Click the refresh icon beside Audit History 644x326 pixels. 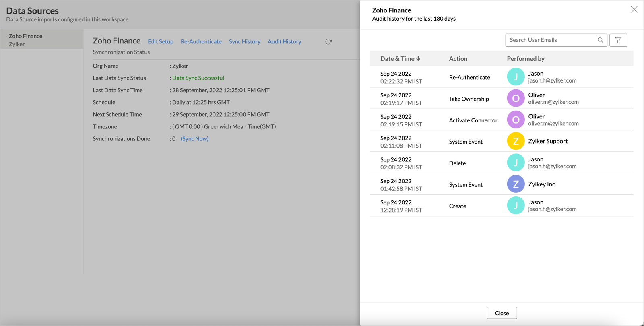pos(328,41)
